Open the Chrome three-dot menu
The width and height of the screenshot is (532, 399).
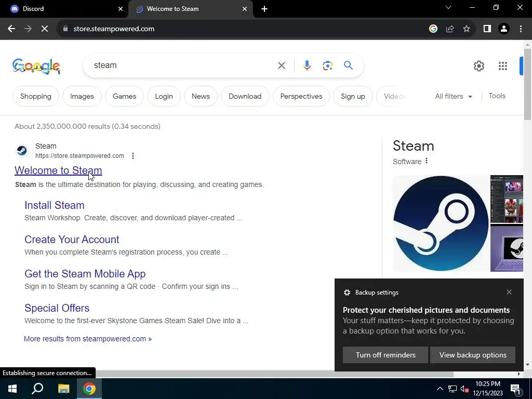tap(521, 29)
